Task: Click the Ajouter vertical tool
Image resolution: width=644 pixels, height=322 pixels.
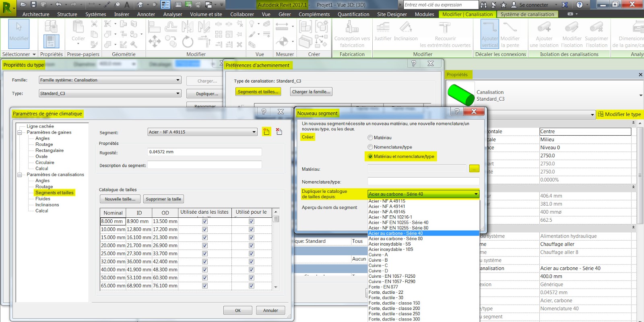Action: point(489,34)
